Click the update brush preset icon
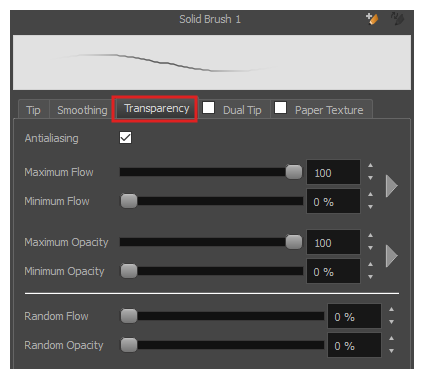 coord(397,19)
